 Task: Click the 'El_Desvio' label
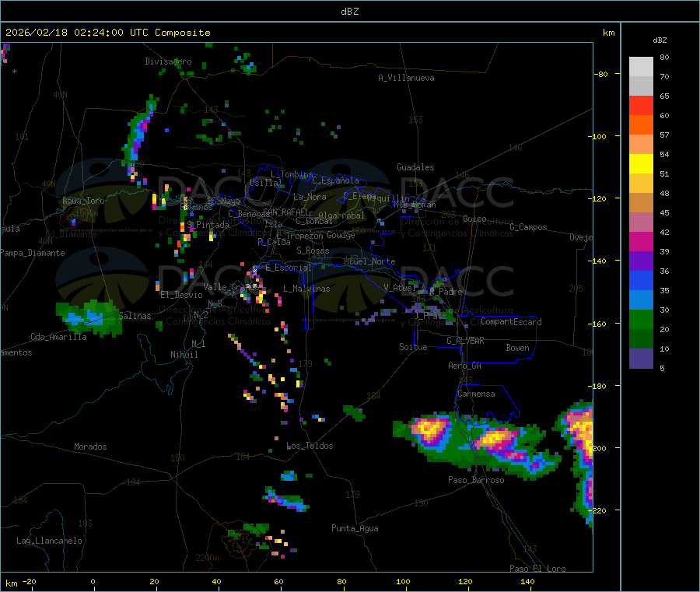point(182,295)
